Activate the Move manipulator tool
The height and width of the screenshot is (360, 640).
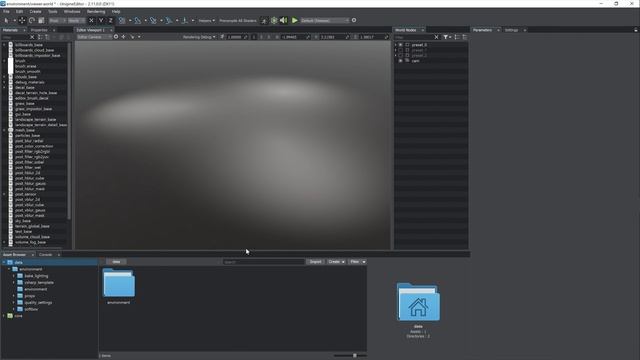[22, 20]
